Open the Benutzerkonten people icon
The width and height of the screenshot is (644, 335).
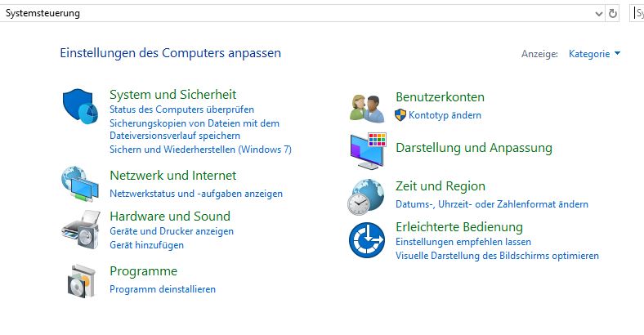coord(368,109)
